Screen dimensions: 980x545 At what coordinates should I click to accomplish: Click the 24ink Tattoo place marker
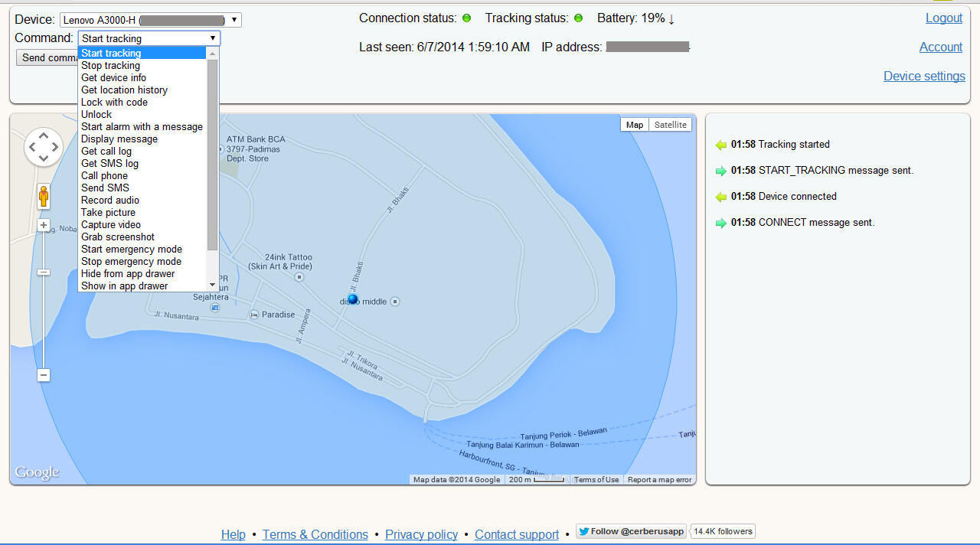(299, 277)
